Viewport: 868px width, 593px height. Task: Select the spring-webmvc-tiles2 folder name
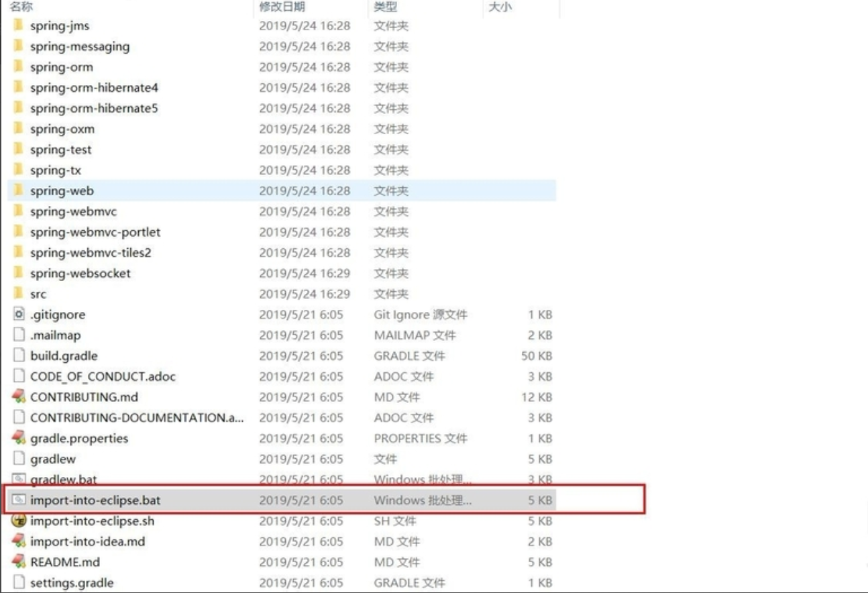91,253
